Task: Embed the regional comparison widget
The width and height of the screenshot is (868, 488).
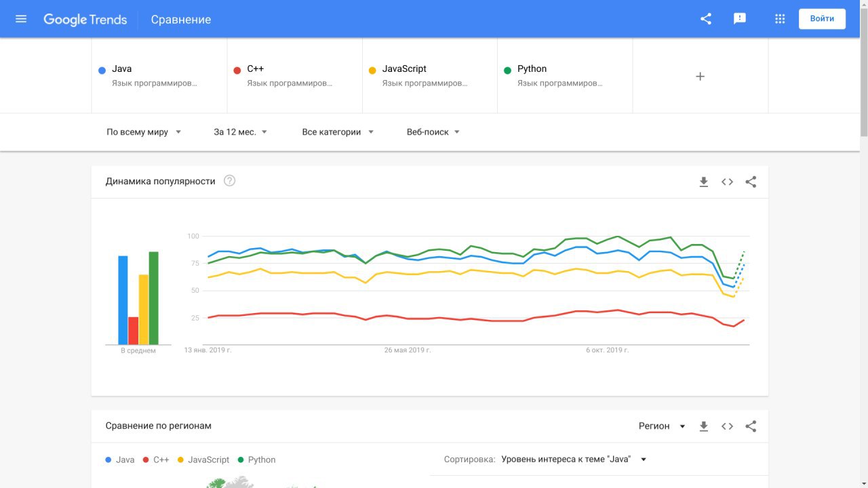Action: tap(727, 426)
